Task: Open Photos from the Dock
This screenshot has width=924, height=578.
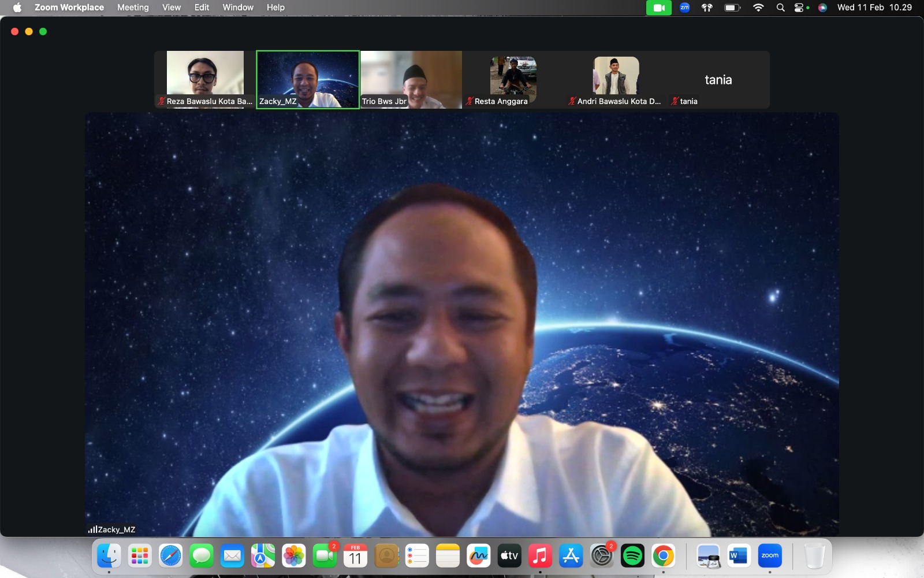Action: pyautogui.click(x=294, y=556)
